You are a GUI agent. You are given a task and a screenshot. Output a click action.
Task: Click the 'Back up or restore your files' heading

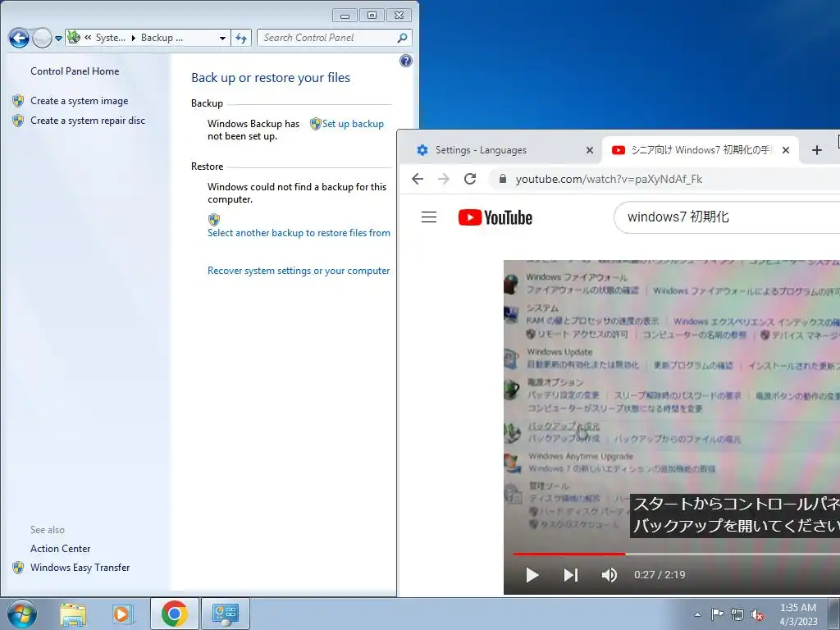coord(271,78)
